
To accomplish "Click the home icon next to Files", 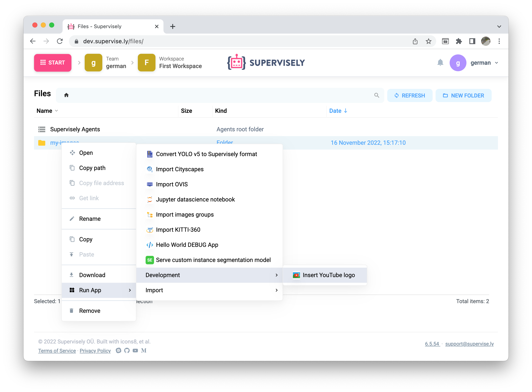I will click(x=66, y=95).
